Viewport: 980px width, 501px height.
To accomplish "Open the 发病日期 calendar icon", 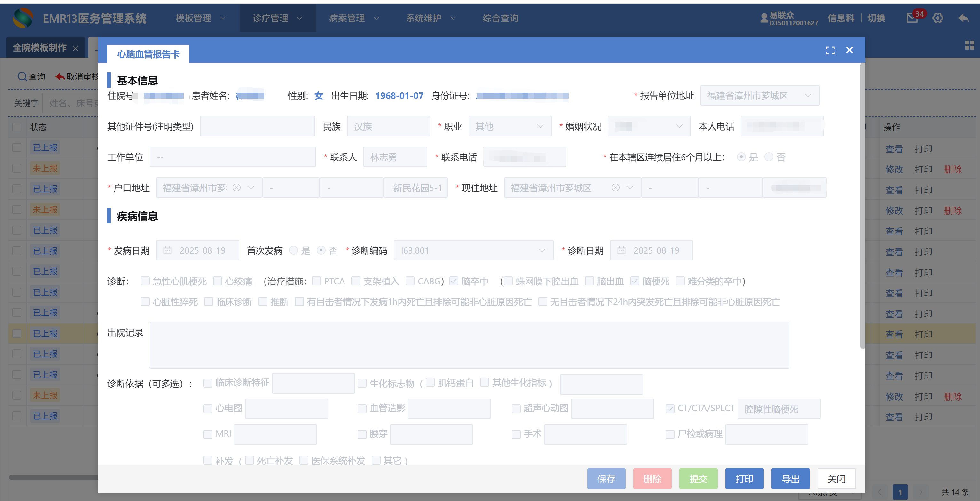I will click(167, 250).
